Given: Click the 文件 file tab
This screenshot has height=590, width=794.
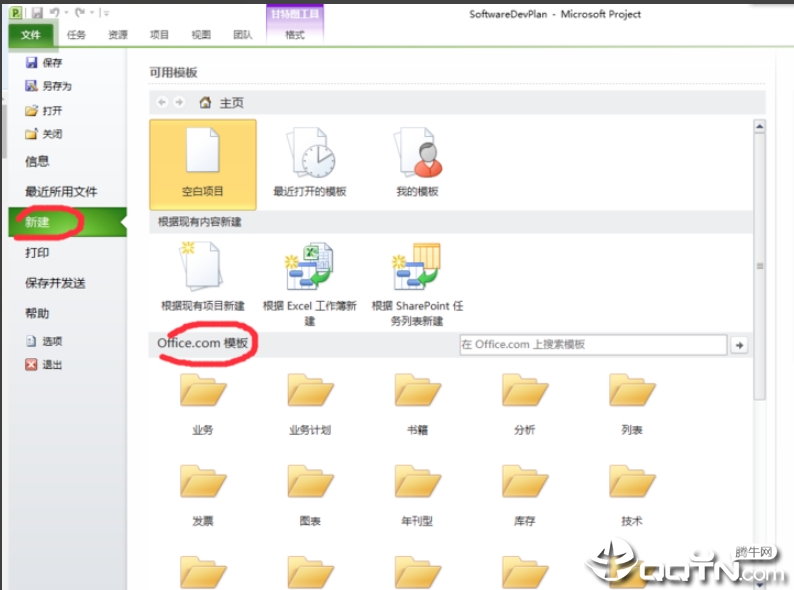Looking at the screenshot, I should coord(31,34).
